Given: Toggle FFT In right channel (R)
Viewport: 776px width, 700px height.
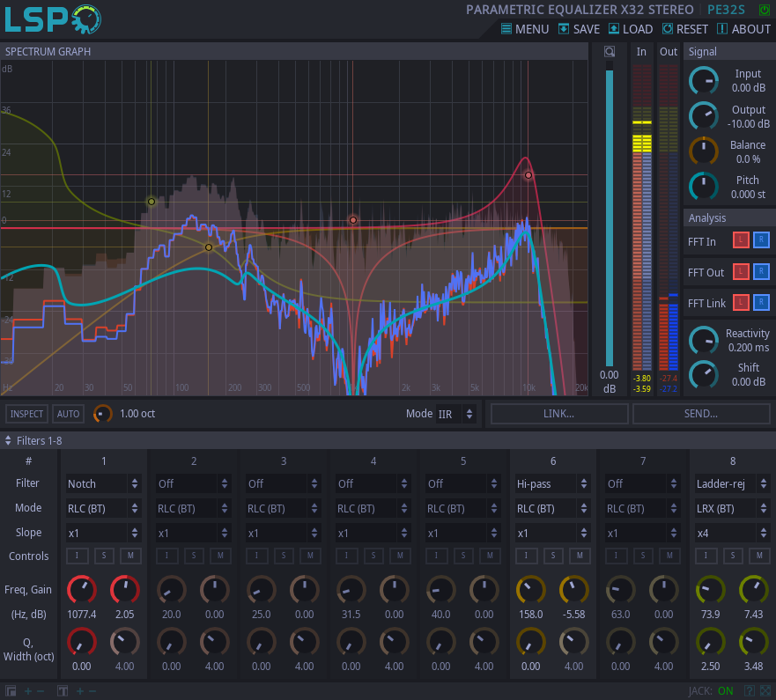Looking at the screenshot, I should click(761, 240).
